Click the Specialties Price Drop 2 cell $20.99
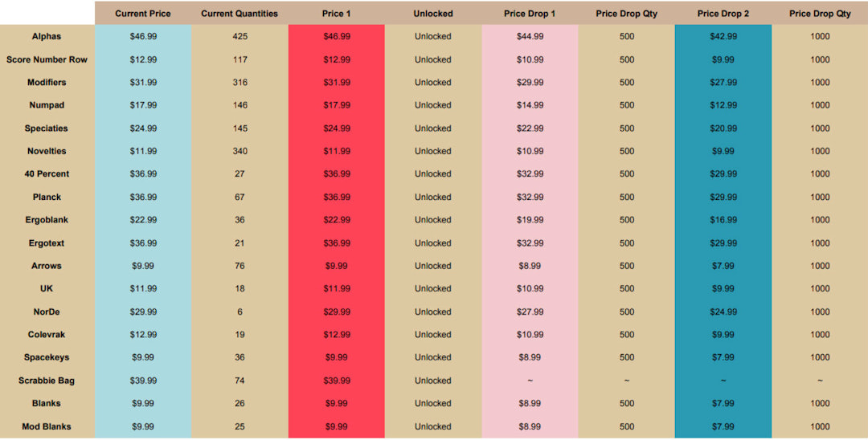The image size is (868, 440). [x=723, y=128]
